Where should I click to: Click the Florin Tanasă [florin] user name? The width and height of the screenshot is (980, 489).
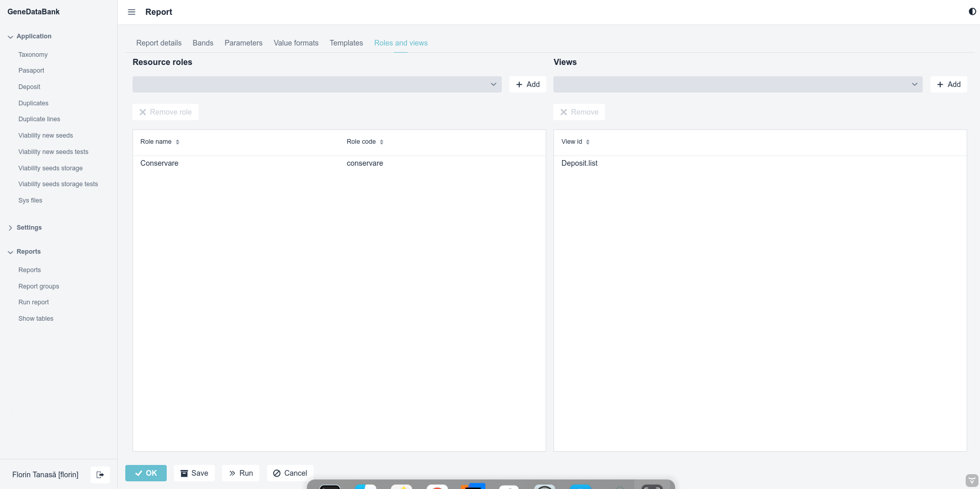point(46,475)
